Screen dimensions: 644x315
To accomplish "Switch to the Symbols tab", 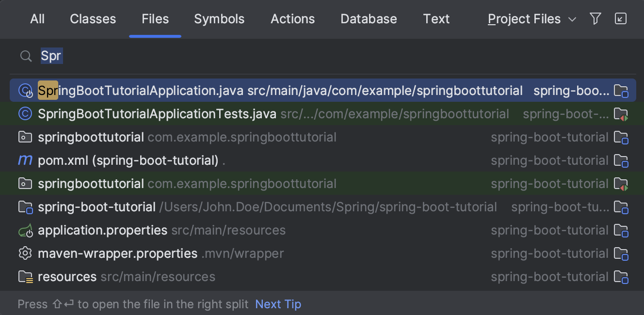I will tap(219, 19).
